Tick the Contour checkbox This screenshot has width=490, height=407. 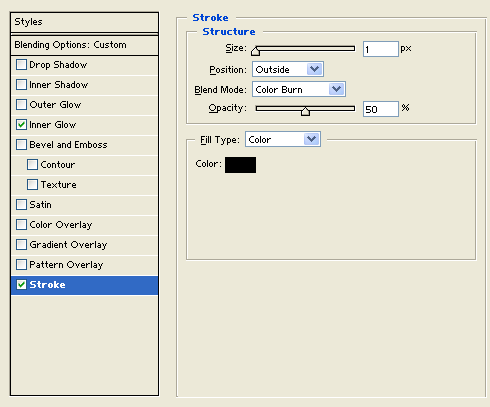[x=32, y=165]
